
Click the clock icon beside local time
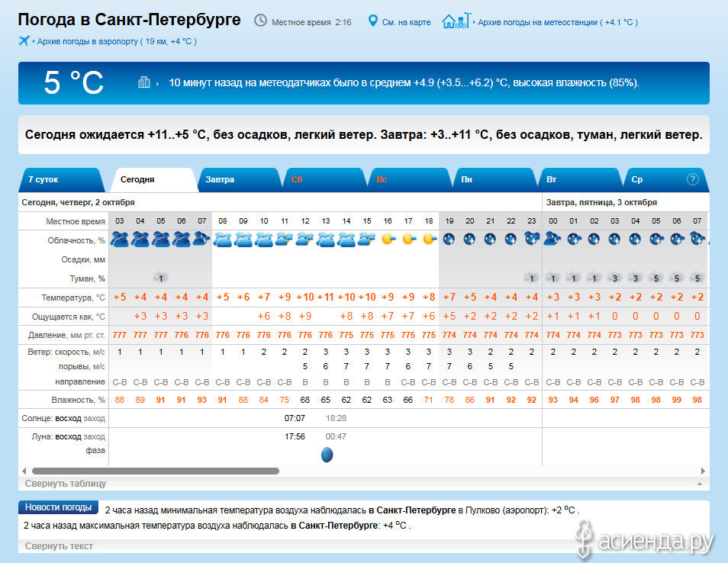point(260,21)
